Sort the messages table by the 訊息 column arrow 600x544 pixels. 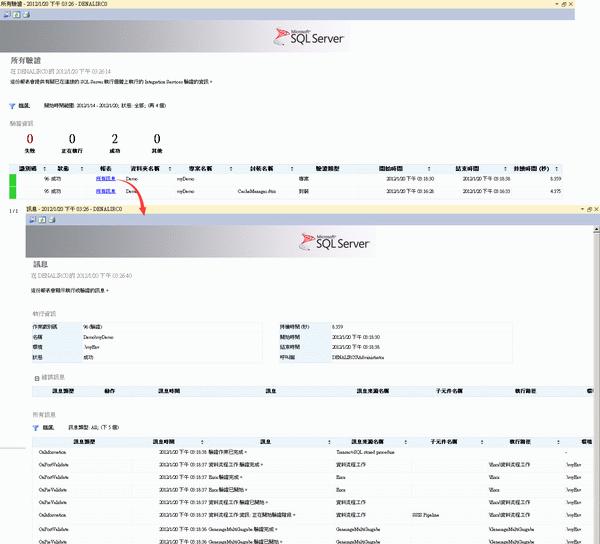click(329, 442)
